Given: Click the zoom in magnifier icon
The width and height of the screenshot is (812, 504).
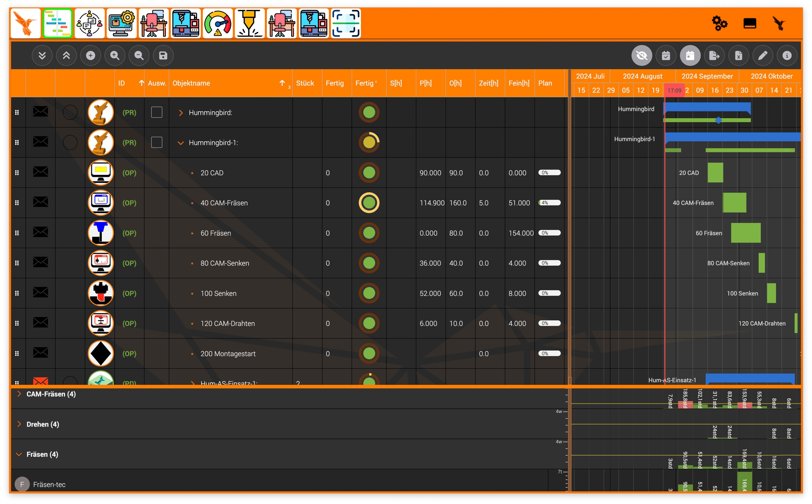Looking at the screenshot, I should 115,55.
